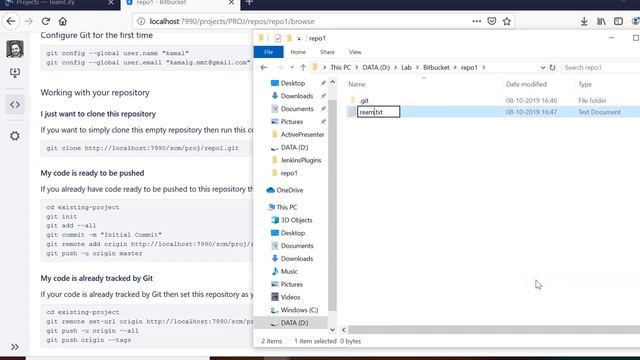
Task: Open Bitbucket repository settings gear
Action: tap(15, 136)
